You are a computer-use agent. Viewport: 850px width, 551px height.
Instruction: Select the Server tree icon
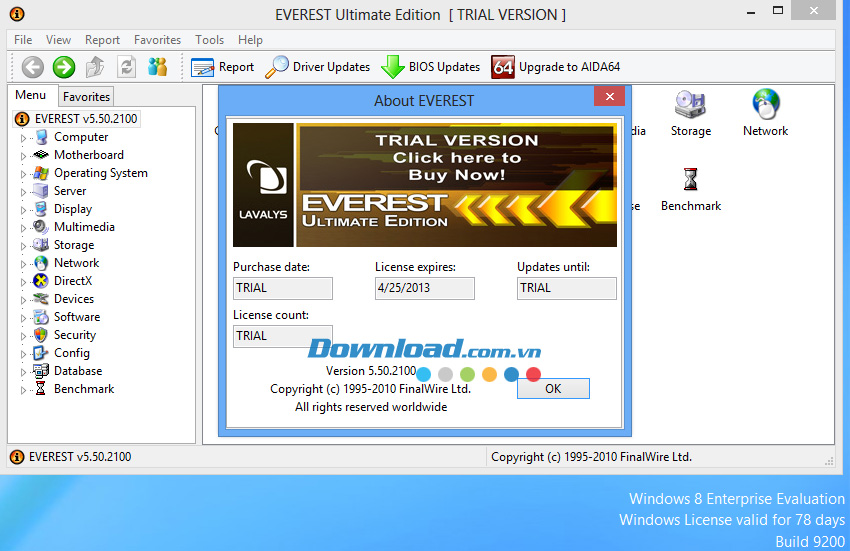[41, 191]
